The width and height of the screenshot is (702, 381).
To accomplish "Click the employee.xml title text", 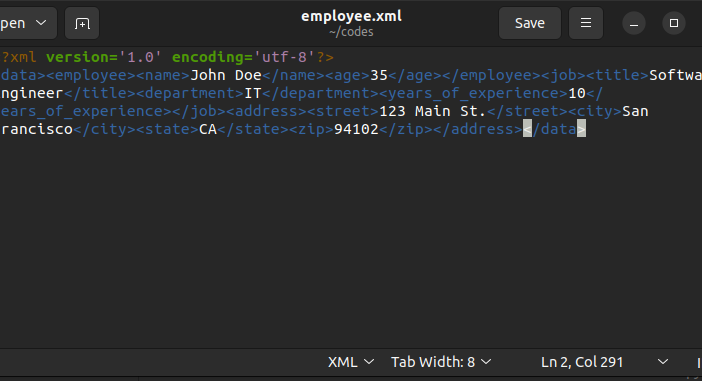I will click(x=351, y=16).
